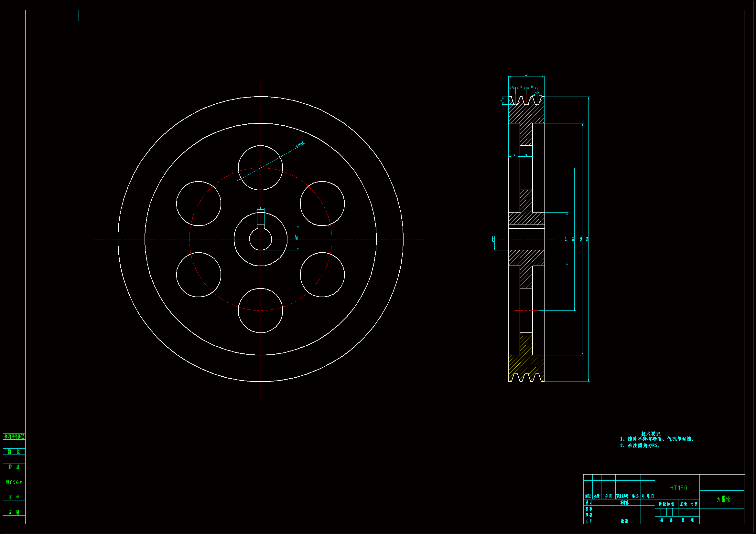Select the 更改文件号 column header
This screenshot has width=756, height=534.
[x=622, y=497]
